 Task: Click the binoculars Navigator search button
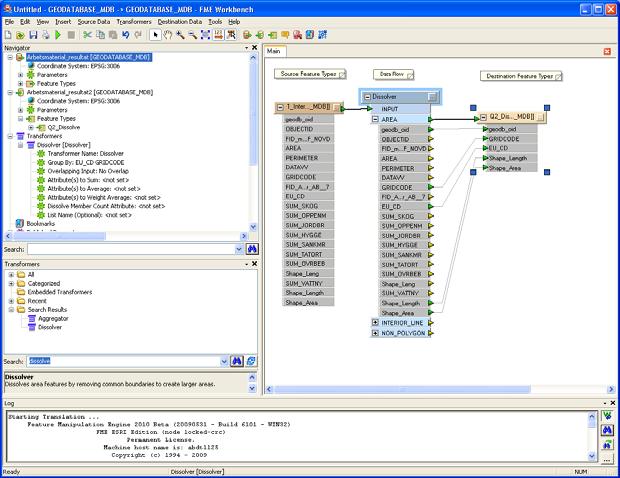click(252, 249)
